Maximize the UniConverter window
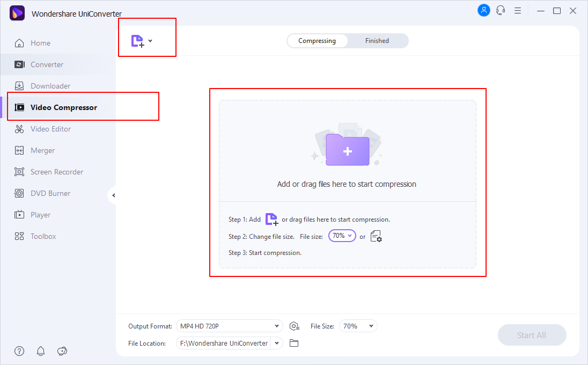 coord(557,11)
